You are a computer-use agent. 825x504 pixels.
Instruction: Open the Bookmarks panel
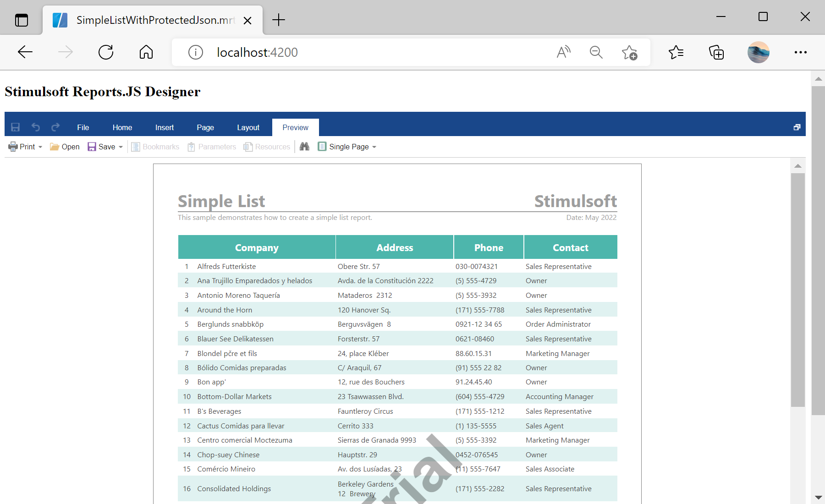[155, 147]
